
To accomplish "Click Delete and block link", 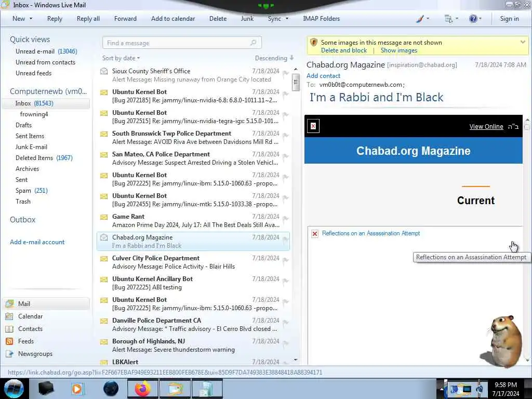I will pos(344,50).
